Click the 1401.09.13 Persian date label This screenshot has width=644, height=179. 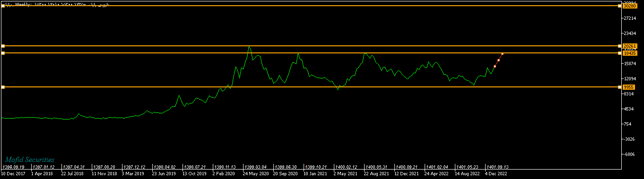(x=497, y=167)
